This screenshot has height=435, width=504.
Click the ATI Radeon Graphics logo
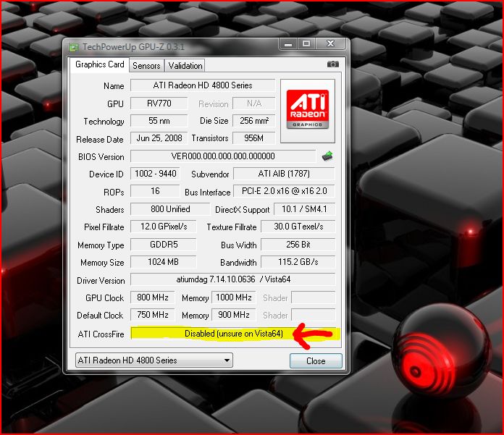pos(308,109)
